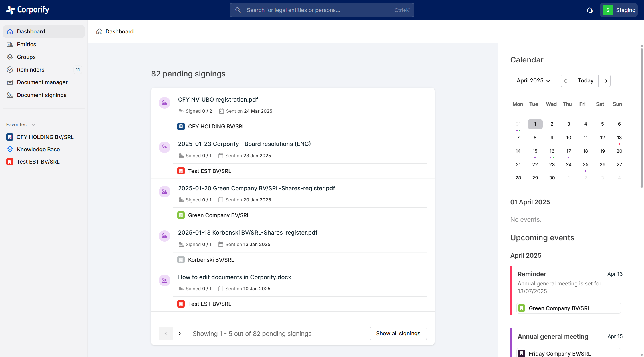The image size is (644, 357).
Task: Click the signing icon beside CFY NV_UBO registration.pdf
Action: point(164,103)
